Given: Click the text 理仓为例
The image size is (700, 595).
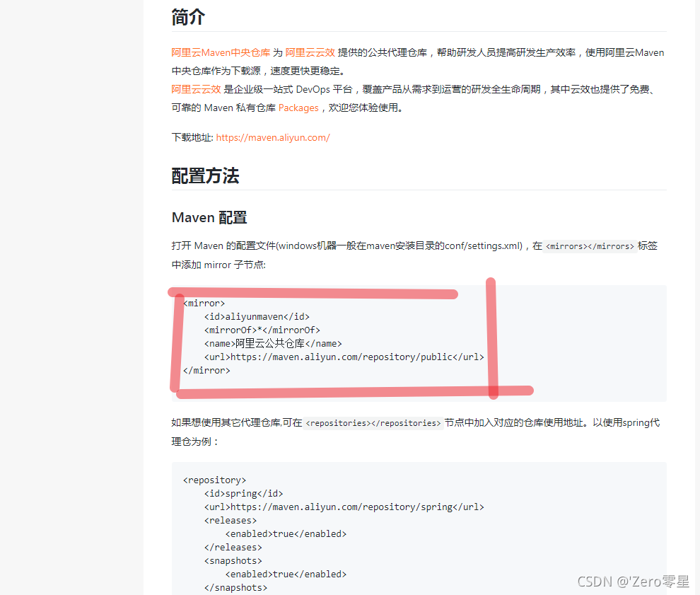Looking at the screenshot, I should [x=194, y=441].
